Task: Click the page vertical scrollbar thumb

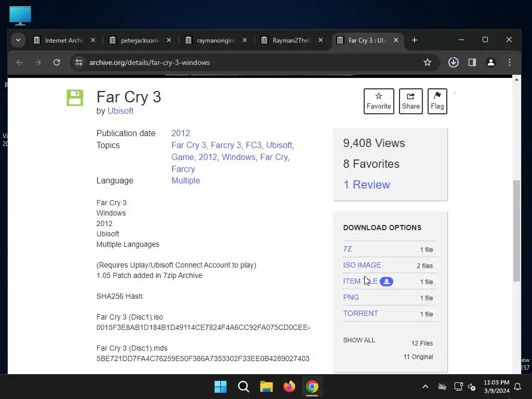Action: (516, 231)
